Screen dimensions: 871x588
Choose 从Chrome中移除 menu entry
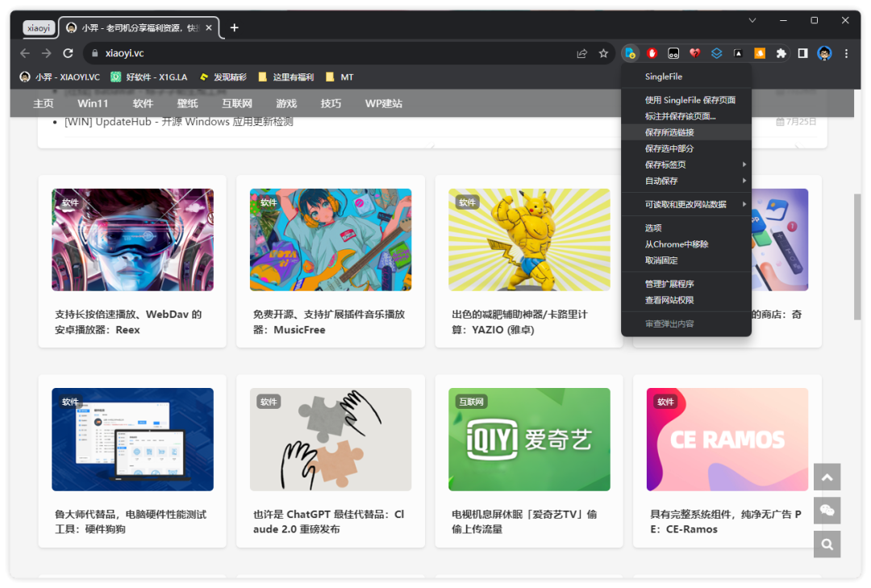[x=686, y=244]
